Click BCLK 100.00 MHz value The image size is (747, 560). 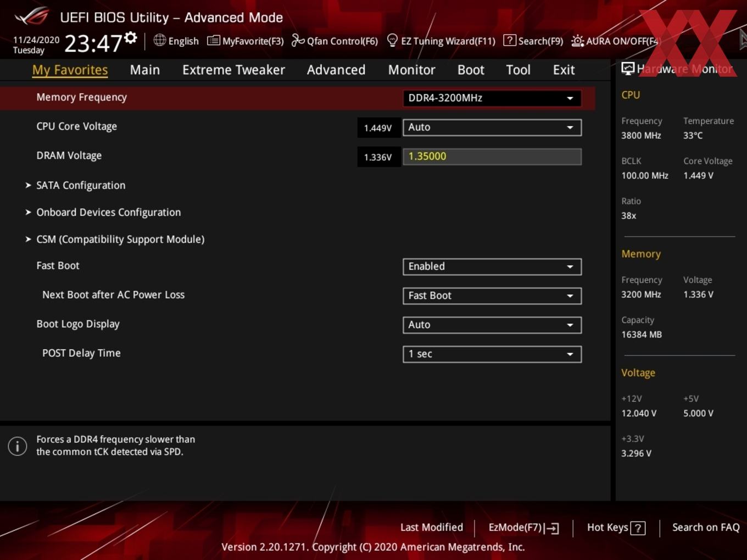645,176
